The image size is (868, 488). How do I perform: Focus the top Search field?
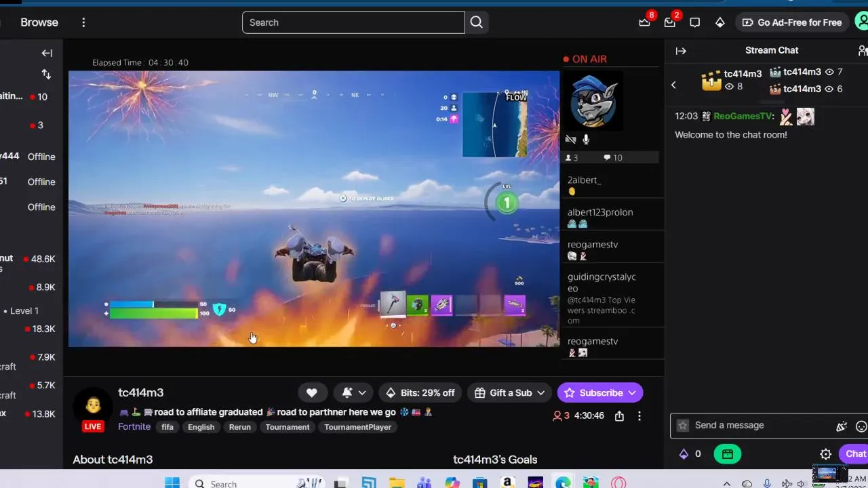tap(353, 22)
